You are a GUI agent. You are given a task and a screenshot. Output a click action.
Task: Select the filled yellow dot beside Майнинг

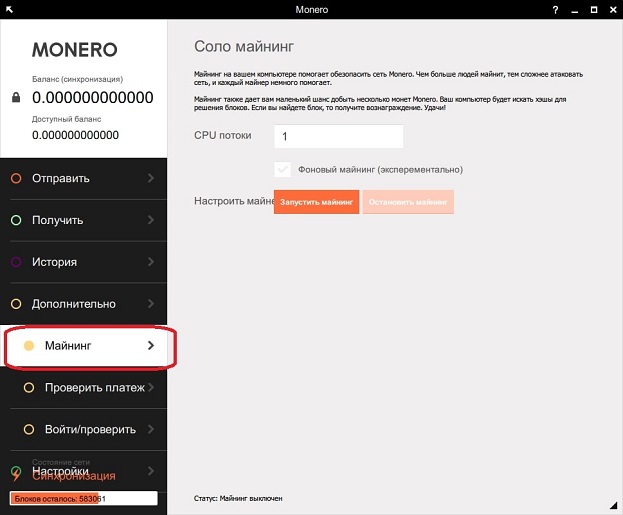29,346
